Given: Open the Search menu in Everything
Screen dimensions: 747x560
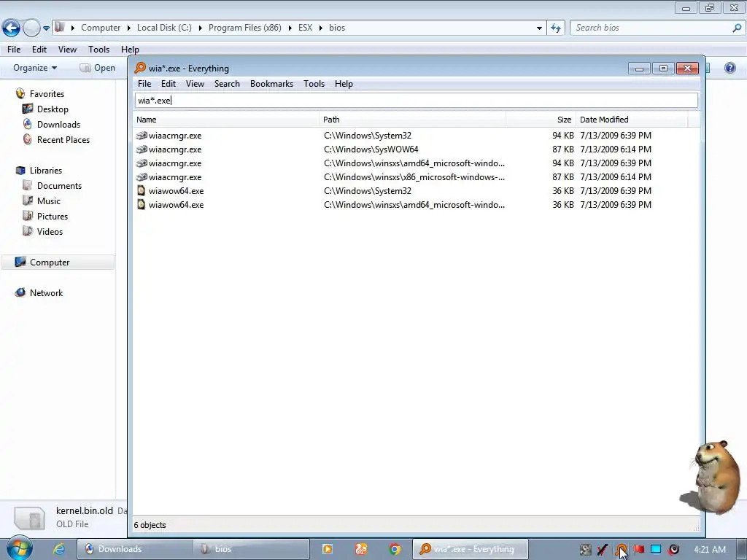Looking at the screenshot, I should pyautogui.click(x=227, y=84).
